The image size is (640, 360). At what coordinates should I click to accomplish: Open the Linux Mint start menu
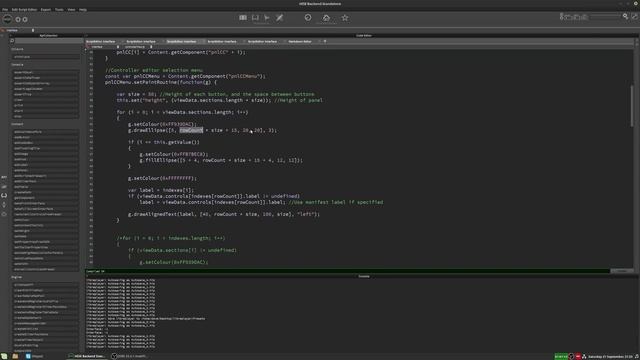point(4,356)
